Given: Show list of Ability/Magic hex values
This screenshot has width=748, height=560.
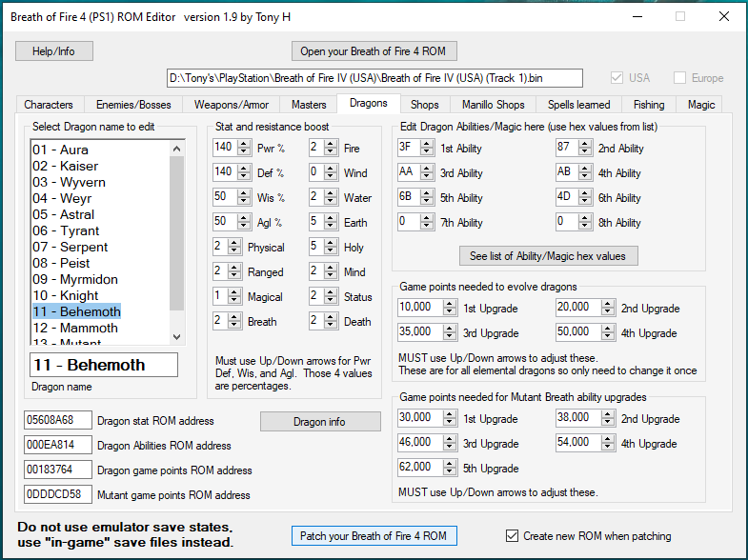Looking at the screenshot, I should 548,256.
